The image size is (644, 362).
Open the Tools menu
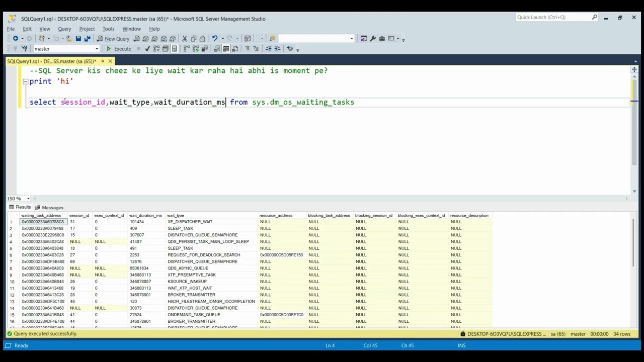coord(108,29)
